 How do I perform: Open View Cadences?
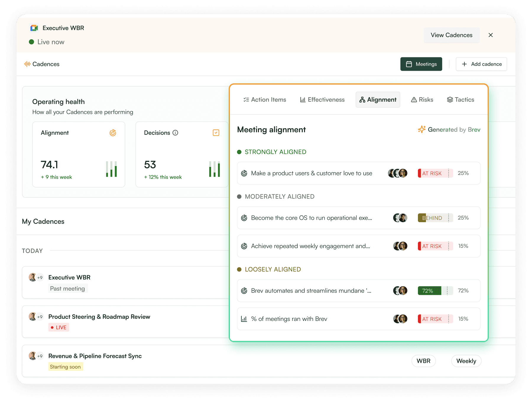pyautogui.click(x=452, y=35)
